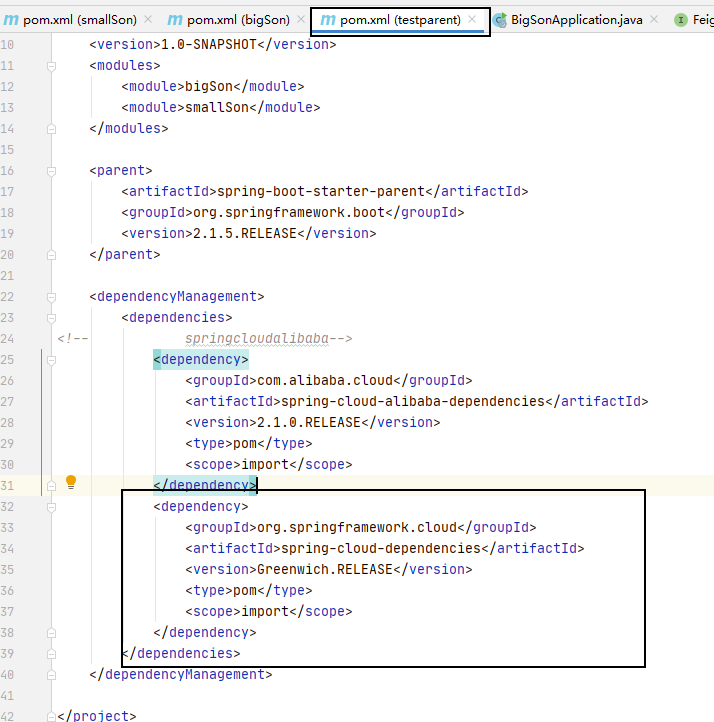Click Maven icon on bigSon pom tab
The width and height of the screenshot is (714, 722).
(175, 20)
